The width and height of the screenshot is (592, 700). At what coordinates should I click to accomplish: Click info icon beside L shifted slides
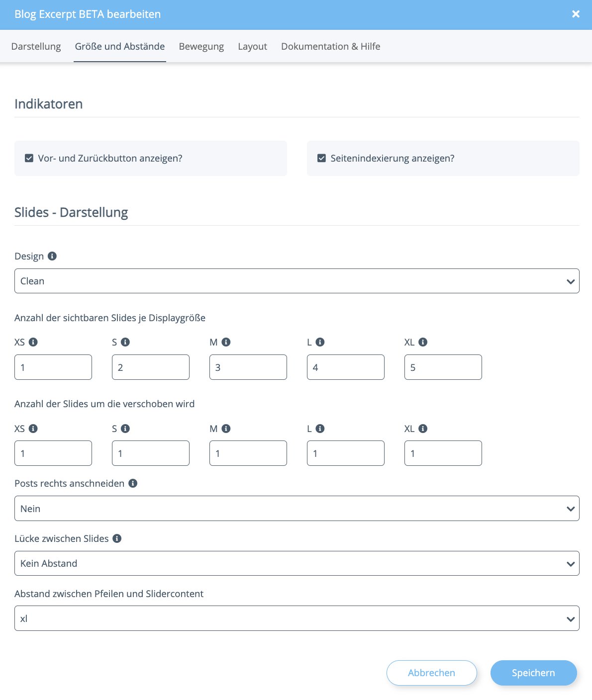click(x=320, y=429)
